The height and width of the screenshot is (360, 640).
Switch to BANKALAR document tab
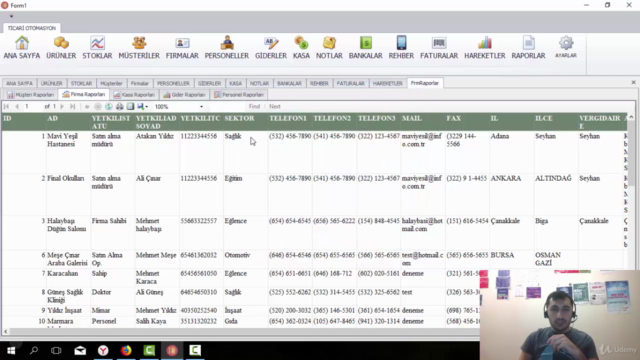tap(289, 83)
